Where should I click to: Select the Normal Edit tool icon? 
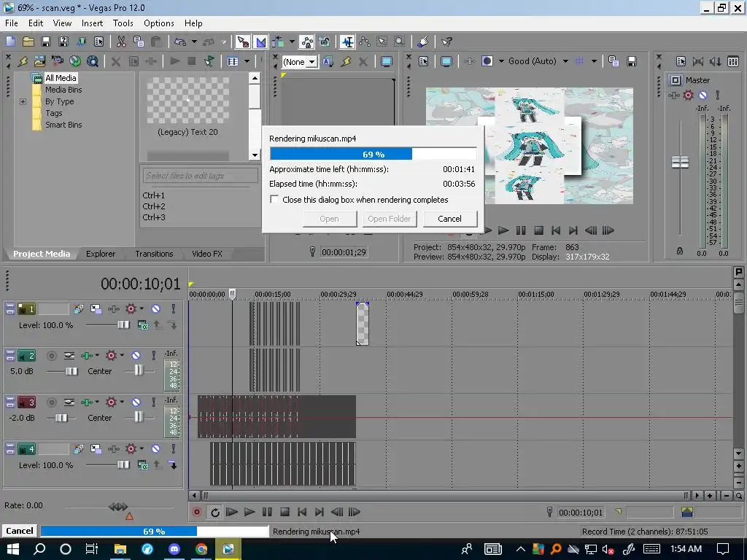click(347, 42)
